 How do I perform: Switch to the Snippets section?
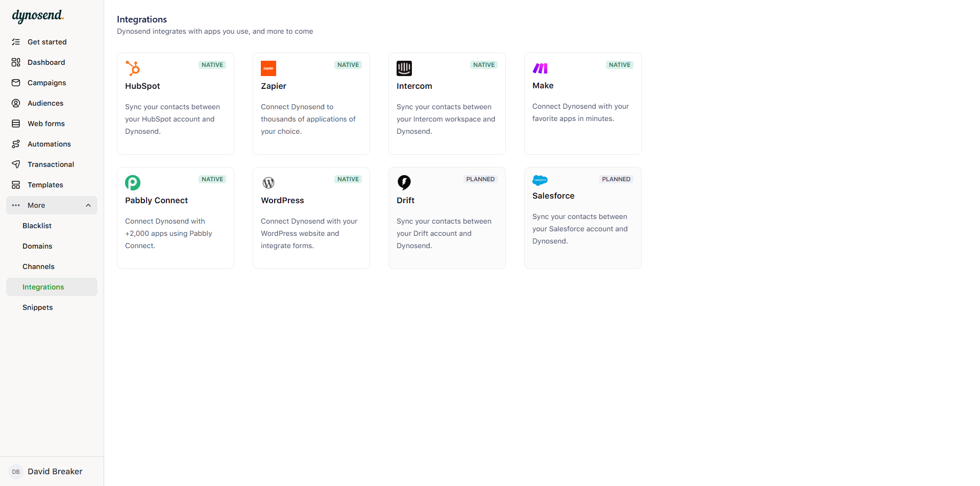point(37,307)
